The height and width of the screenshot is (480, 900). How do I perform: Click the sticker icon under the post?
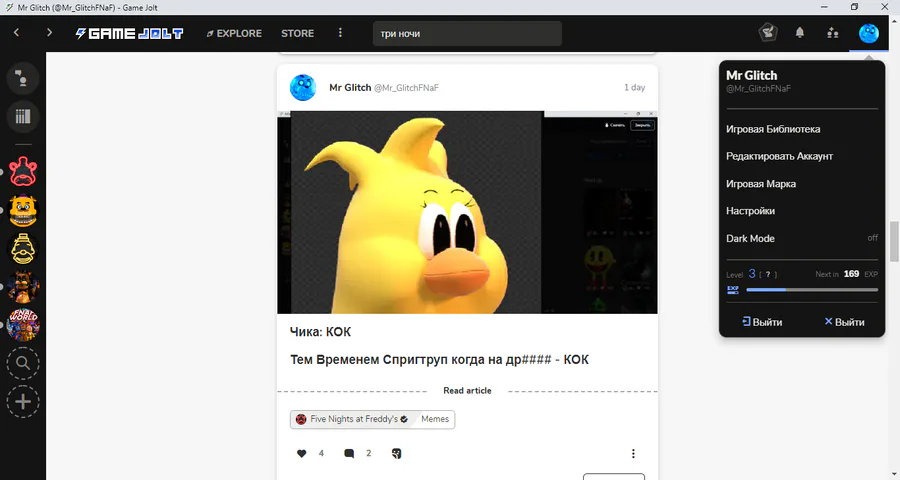pyautogui.click(x=396, y=454)
